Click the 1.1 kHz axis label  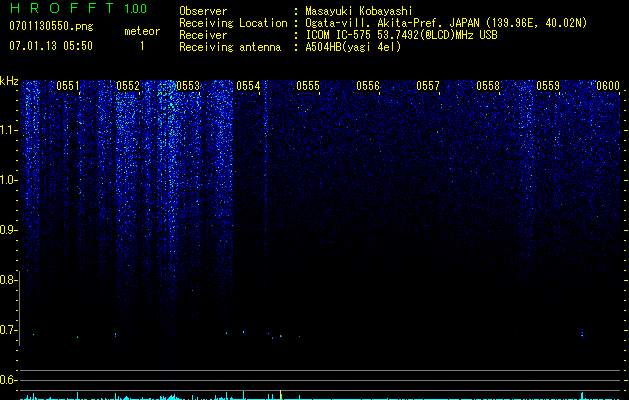pyautogui.click(x=8, y=130)
